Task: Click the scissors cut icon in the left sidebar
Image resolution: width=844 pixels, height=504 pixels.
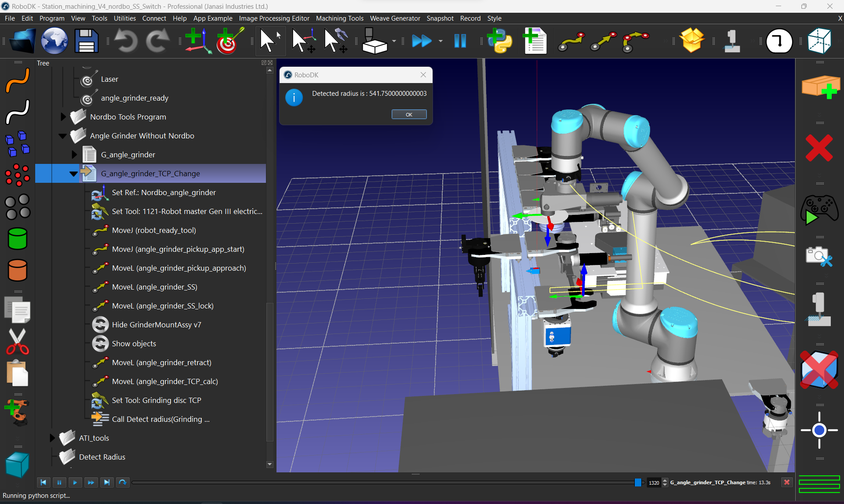Action: (x=17, y=341)
